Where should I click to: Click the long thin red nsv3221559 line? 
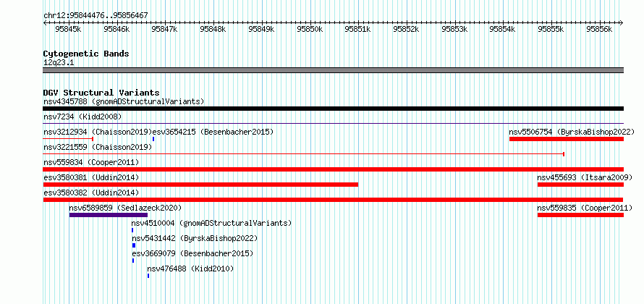click(303, 154)
